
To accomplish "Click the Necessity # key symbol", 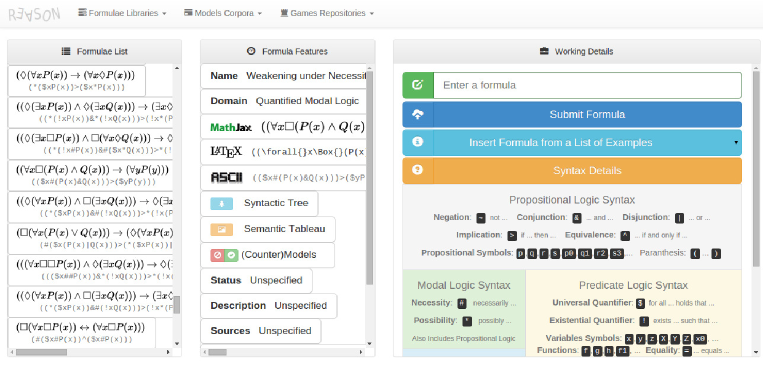I will 462,303.
